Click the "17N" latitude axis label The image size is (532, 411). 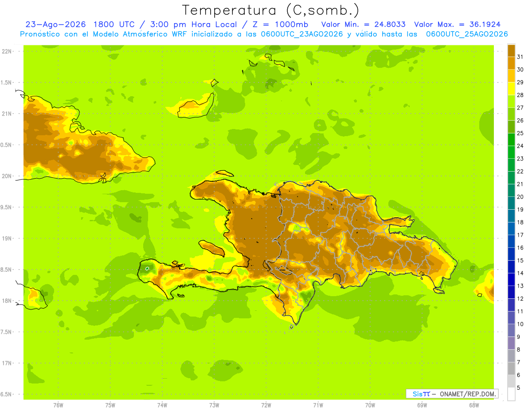coord(7,363)
